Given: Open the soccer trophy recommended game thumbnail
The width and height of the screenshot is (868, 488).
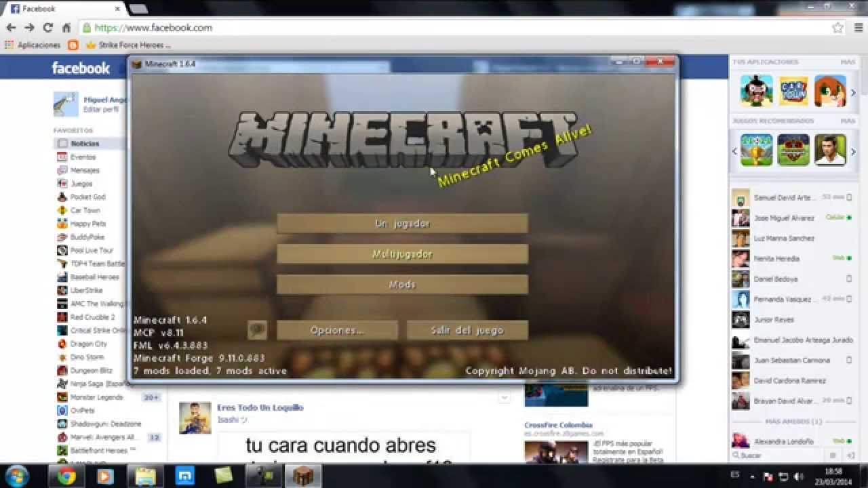Looking at the screenshot, I should click(757, 150).
